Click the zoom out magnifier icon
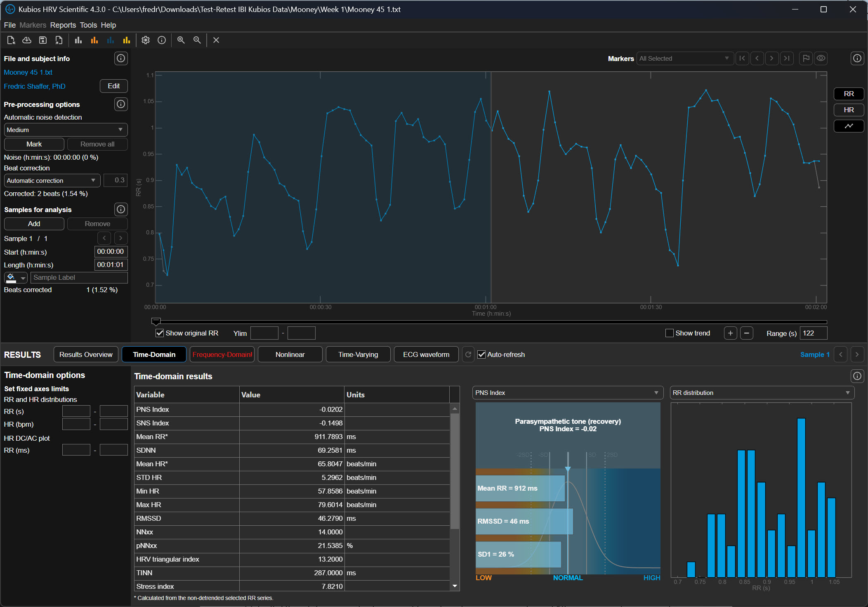The width and height of the screenshot is (868, 607). click(x=197, y=40)
